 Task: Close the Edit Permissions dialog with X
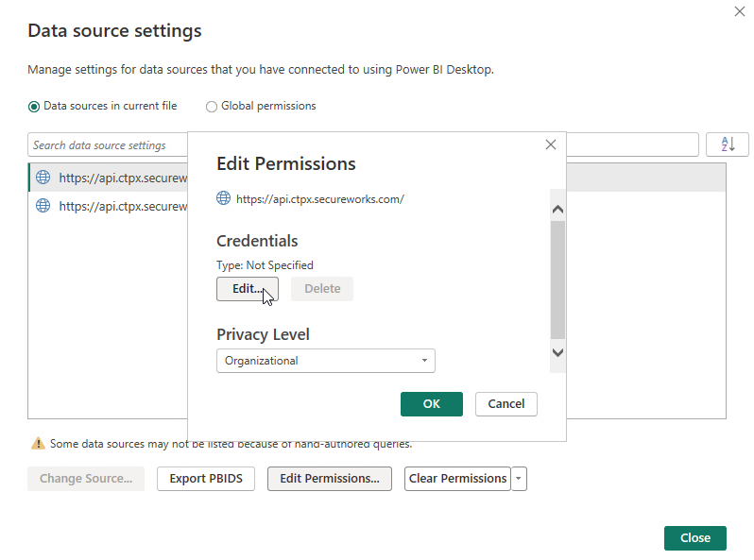[551, 144]
